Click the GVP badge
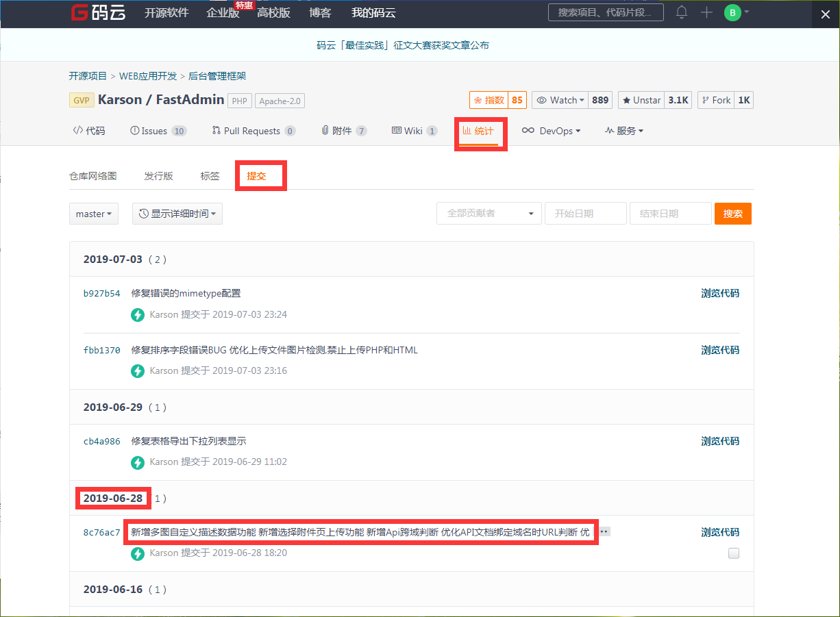The width and height of the screenshot is (840, 617). (82, 100)
